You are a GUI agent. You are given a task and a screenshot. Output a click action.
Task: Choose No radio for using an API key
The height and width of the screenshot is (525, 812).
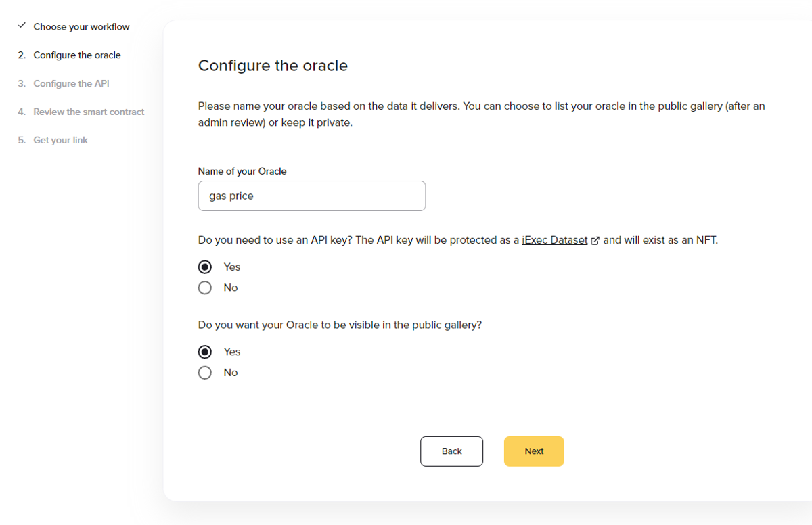pos(205,288)
